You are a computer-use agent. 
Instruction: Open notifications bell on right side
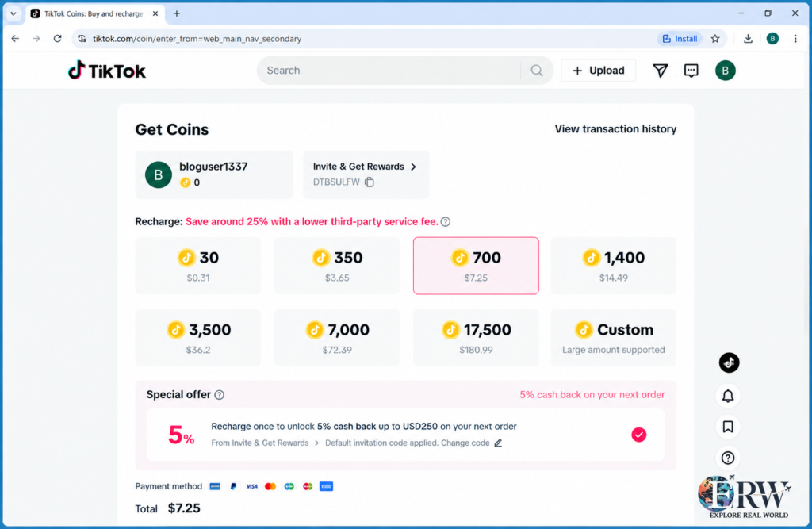(x=728, y=396)
